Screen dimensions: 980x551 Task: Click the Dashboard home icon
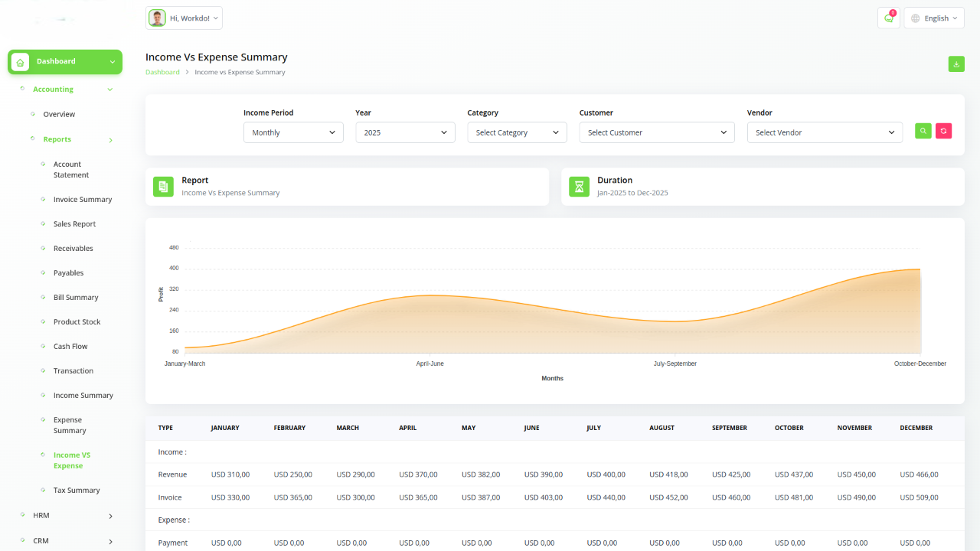21,62
